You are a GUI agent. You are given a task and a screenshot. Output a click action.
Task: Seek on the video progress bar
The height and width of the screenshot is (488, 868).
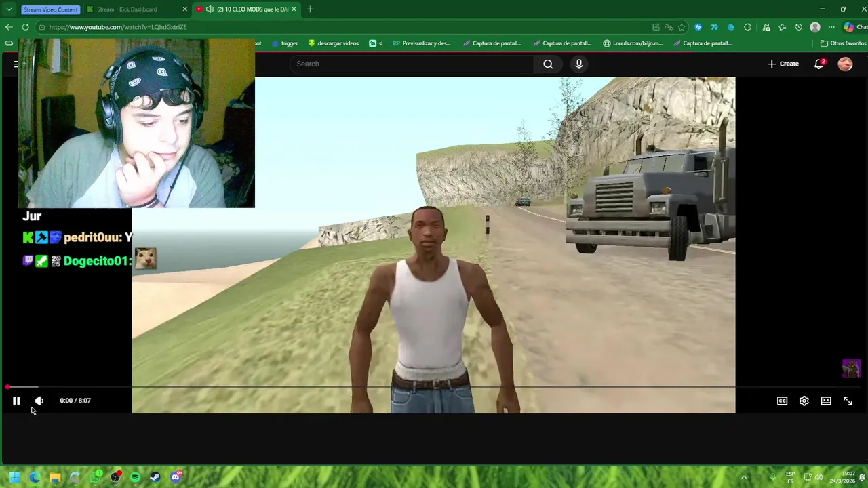click(x=434, y=387)
